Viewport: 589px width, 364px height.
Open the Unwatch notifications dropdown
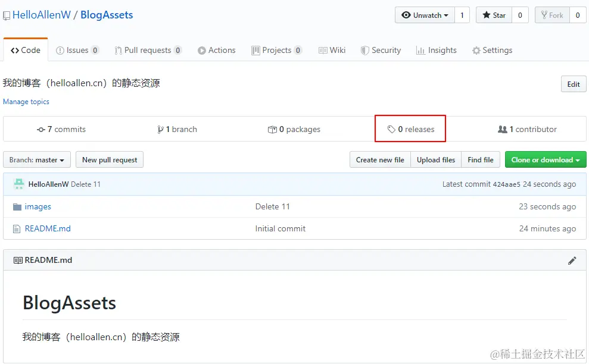(425, 15)
